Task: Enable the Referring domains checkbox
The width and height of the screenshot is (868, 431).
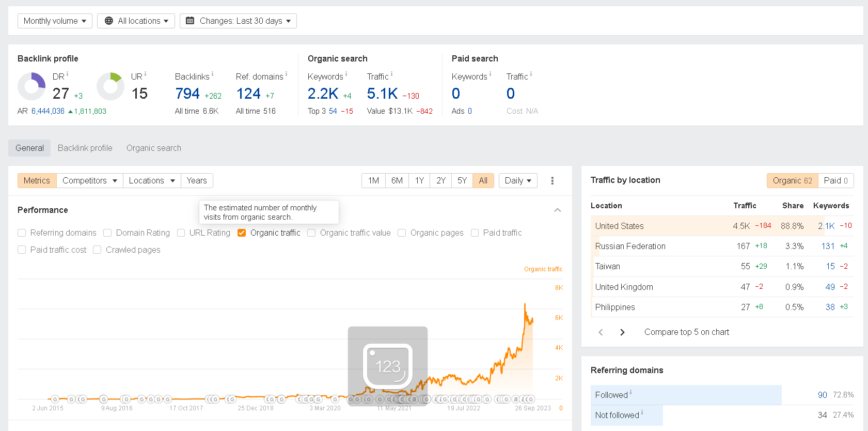Action: pos(22,233)
